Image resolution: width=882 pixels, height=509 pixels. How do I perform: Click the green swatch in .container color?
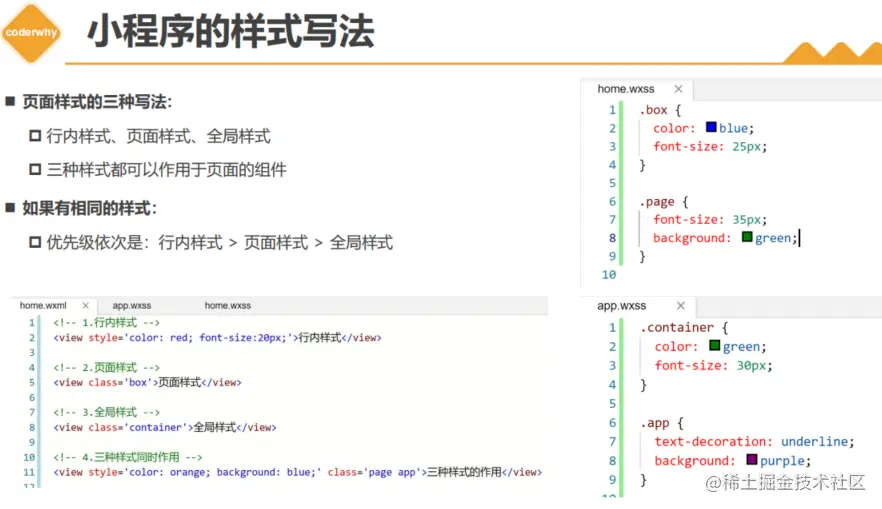pos(714,345)
